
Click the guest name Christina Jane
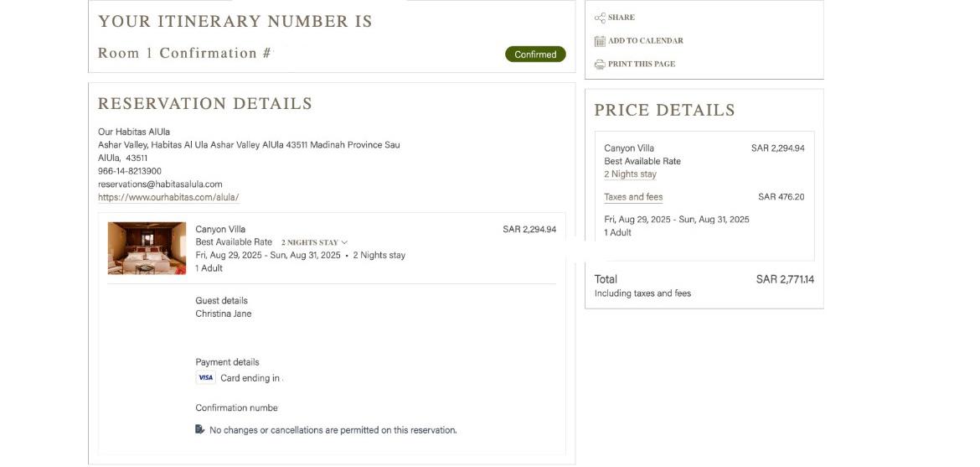pyautogui.click(x=223, y=314)
